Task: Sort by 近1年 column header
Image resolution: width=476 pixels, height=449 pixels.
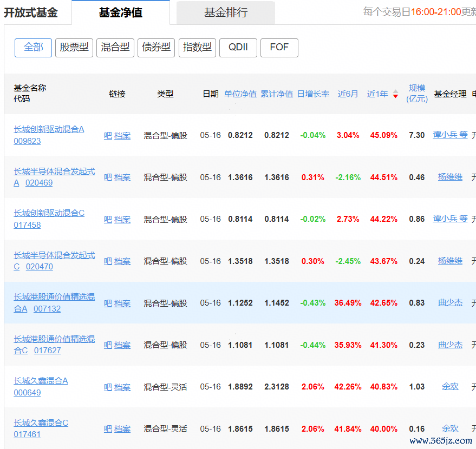Action: point(377,94)
